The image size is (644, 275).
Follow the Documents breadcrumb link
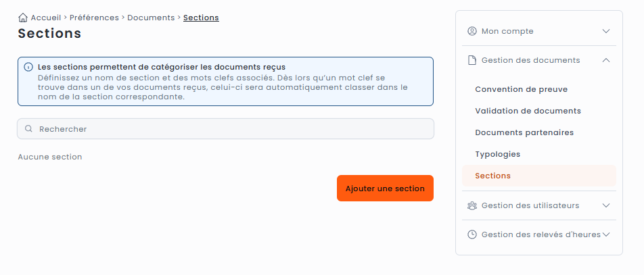click(x=151, y=18)
